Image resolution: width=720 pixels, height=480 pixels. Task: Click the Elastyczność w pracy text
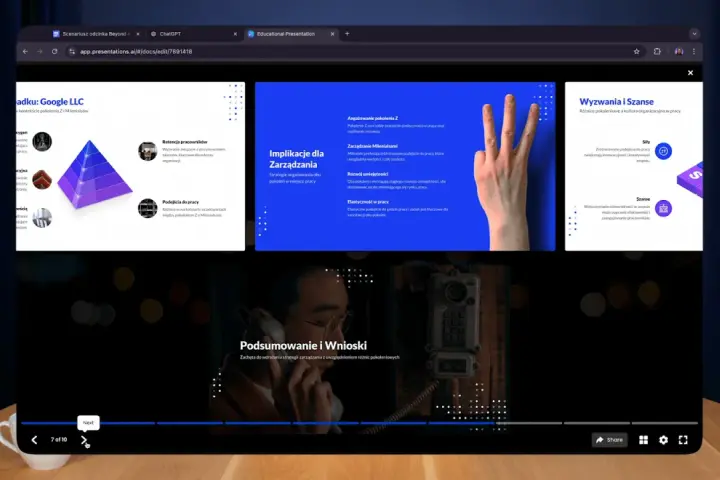tap(368, 202)
